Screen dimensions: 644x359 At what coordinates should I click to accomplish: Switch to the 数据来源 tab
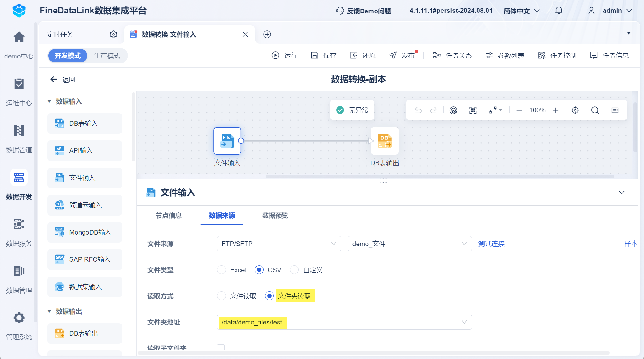(222, 216)
